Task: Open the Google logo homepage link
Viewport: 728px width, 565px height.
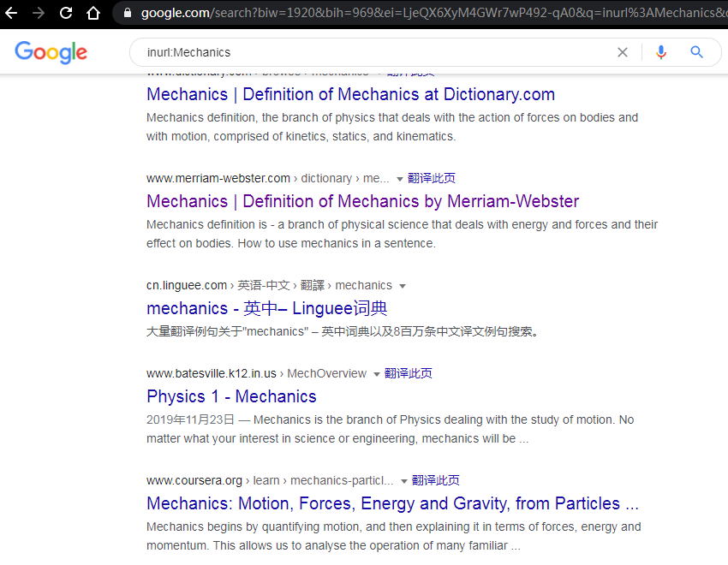Action: (51, 52)
